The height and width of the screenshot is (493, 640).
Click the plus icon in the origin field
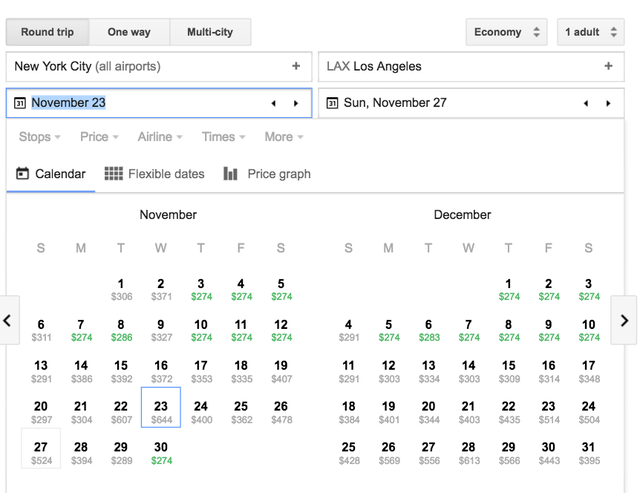click(x=296, y=67)
